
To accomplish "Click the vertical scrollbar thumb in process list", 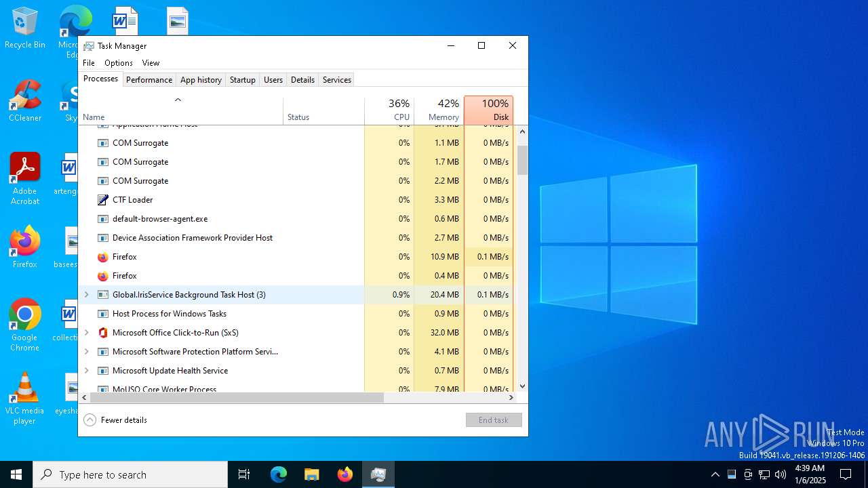I will [x=522, y=160].
